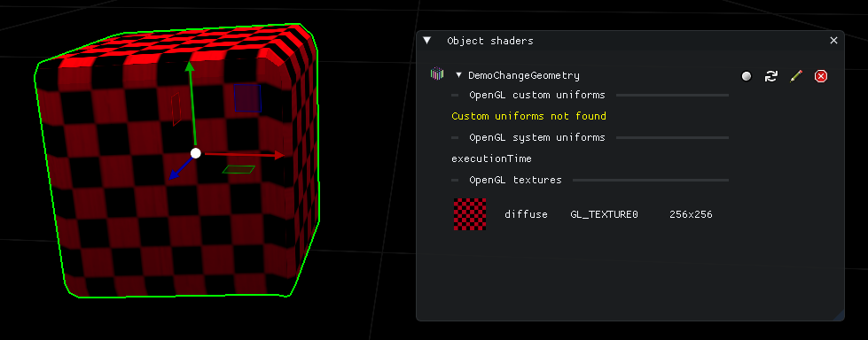
Task: Collapse the DemoChangeGeometry shader node
Action: tap(458, 75)
